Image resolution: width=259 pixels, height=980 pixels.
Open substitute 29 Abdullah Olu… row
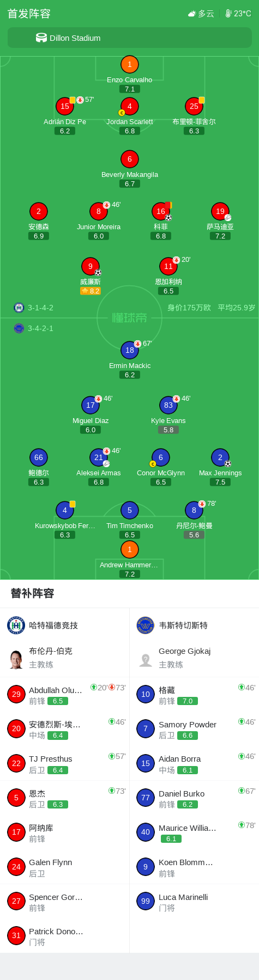[64, 694]
